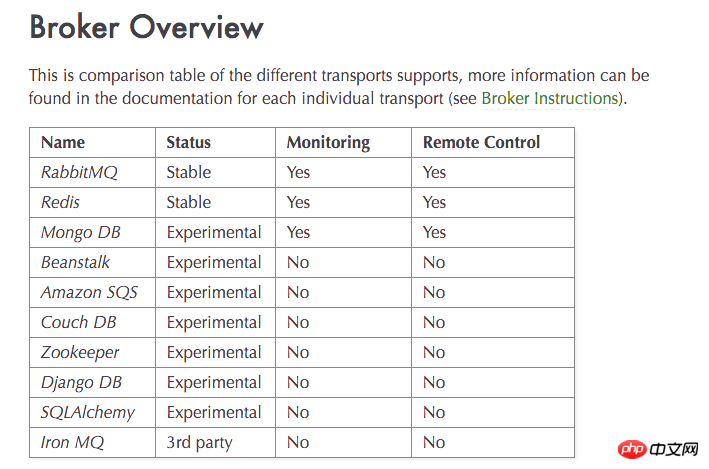
Task: Select the Amazon SQS cell
Action: click(x=89, y=292)
